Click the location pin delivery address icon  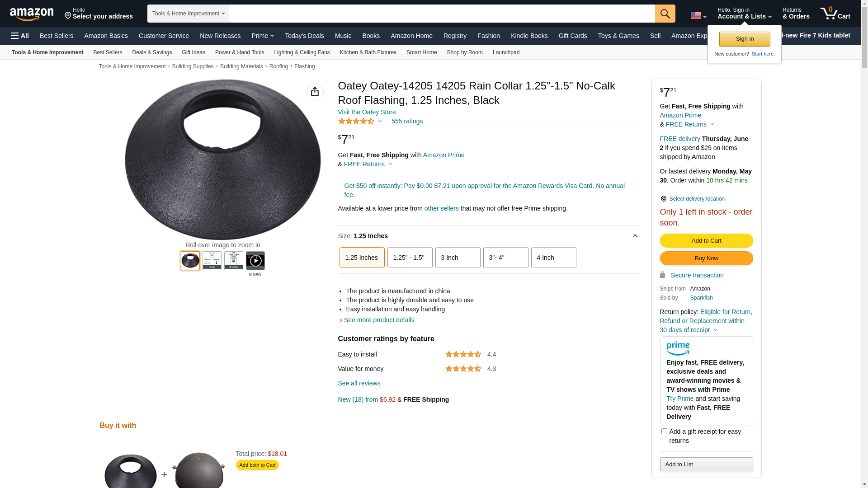(68, 16)
